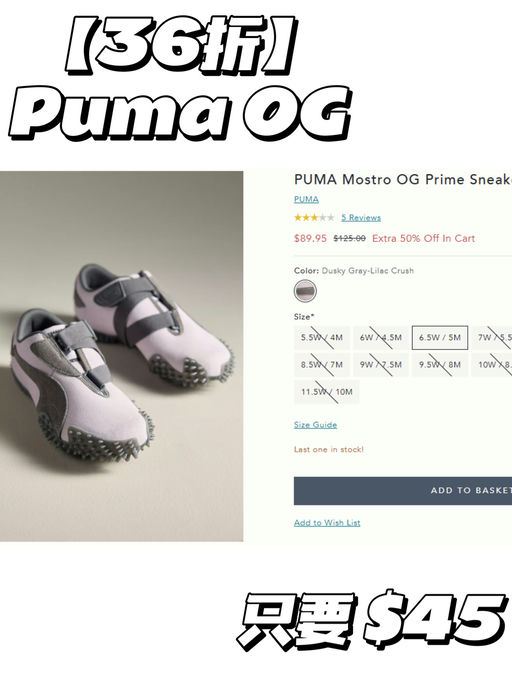Viewport: 512px width, 683px height.
Task: Choose size 6W / 4.5M
Action: click(x=381, y=338)
